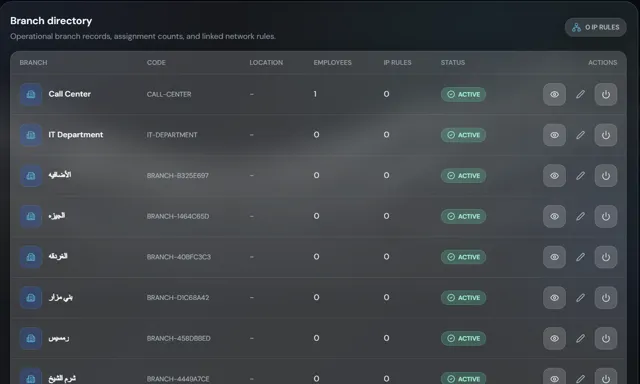Click the building icon beside IT Department
640x384 pixels.
[31, 135]
